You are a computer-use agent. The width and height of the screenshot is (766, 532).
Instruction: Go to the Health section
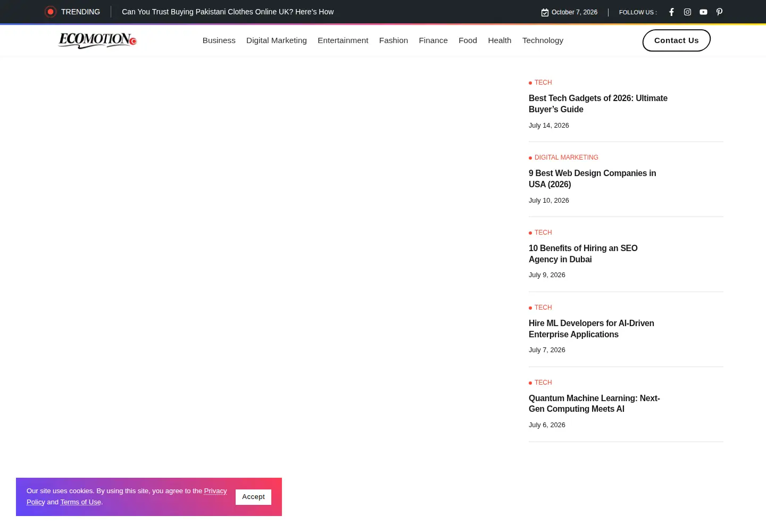tap(499, 40)
